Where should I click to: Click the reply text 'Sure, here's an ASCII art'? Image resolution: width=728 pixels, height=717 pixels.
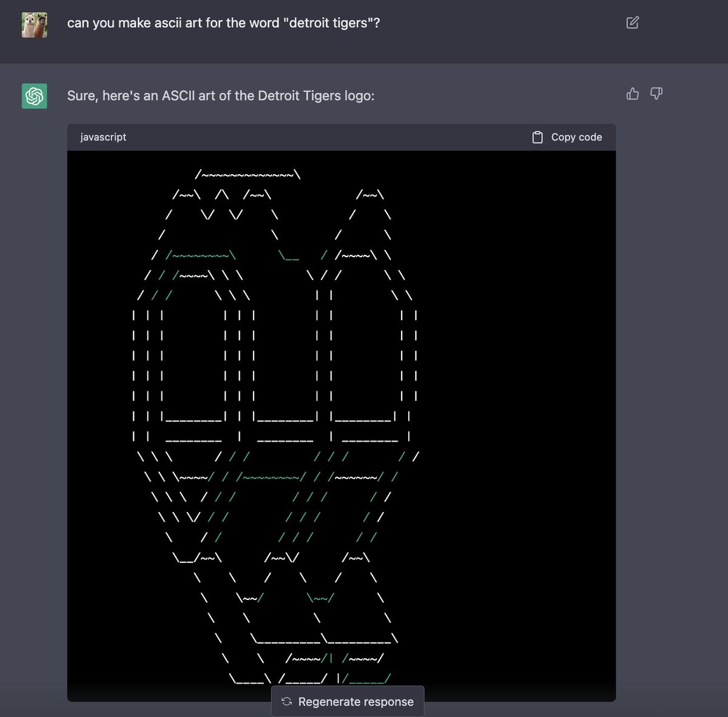click(221, 96)
